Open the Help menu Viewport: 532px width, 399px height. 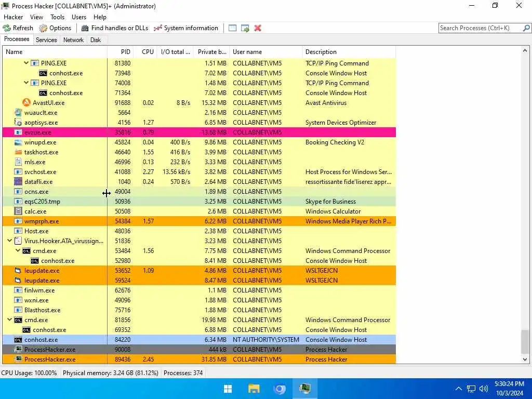tap(100, 17)
